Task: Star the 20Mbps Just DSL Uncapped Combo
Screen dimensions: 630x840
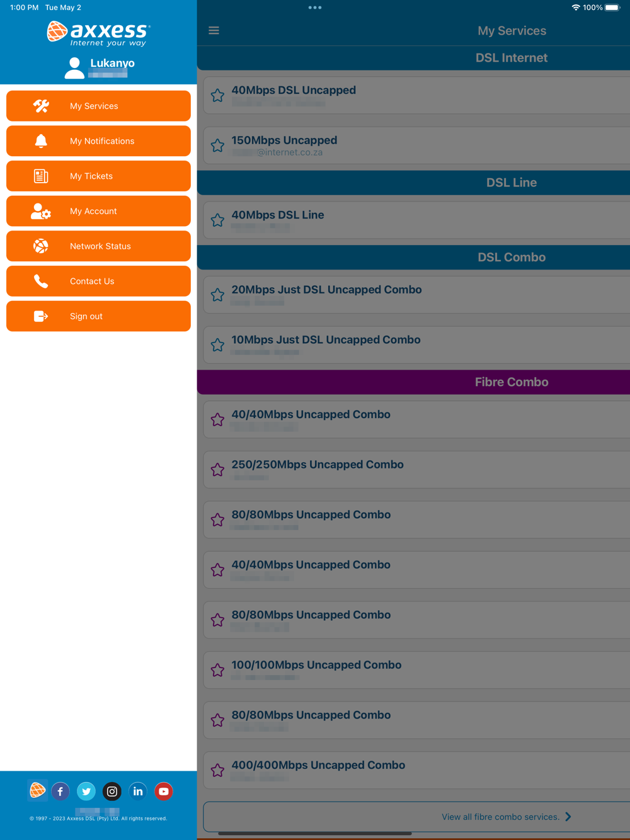Action: coord(217,295)
